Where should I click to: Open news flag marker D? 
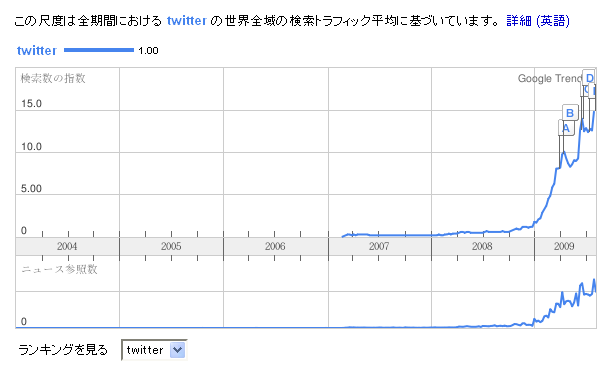coord(589,78)
